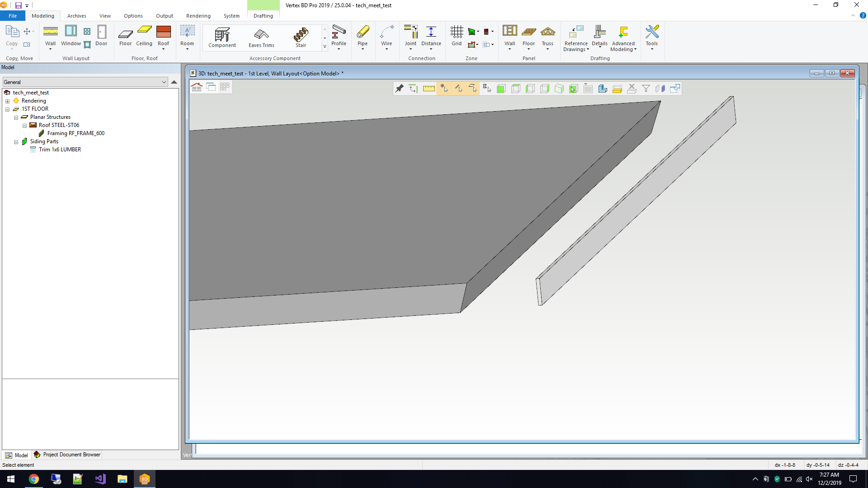Select Trim 1x6 LUMBER tree item
The height and width of the screenshot is (488, 868).
(60, 150)
